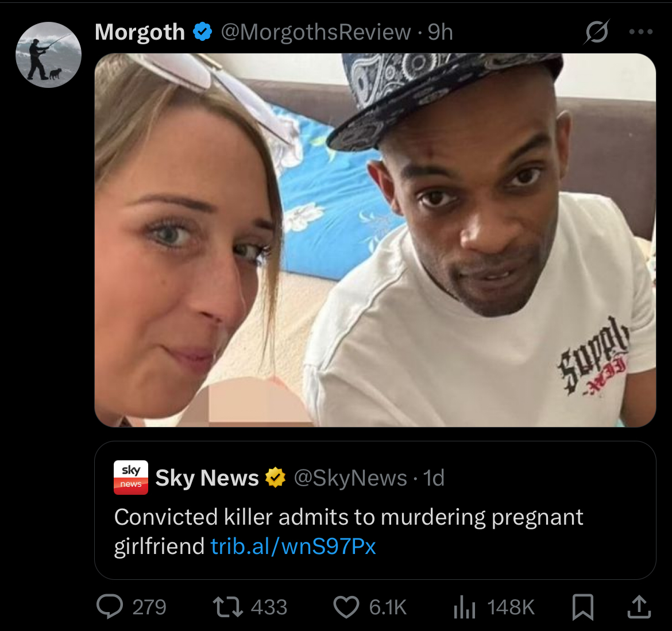Bookmark this post
The width and height of the screenshot is (672, 631).
click(583, 607)
